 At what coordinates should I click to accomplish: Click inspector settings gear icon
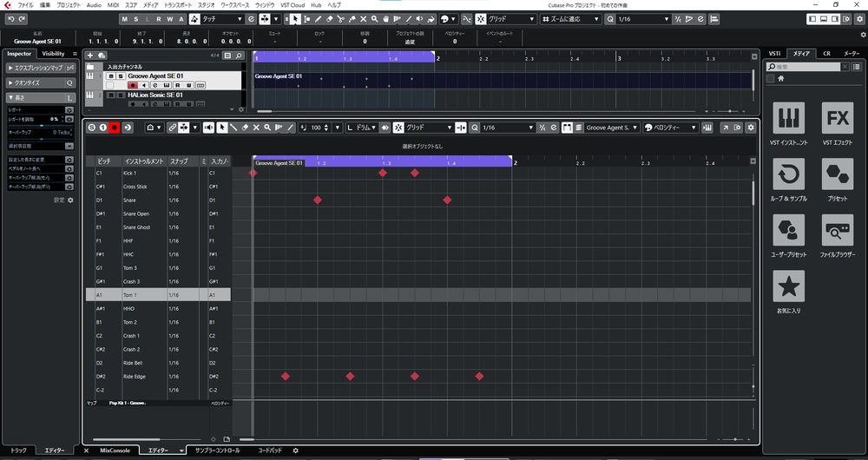coord(70,200)
